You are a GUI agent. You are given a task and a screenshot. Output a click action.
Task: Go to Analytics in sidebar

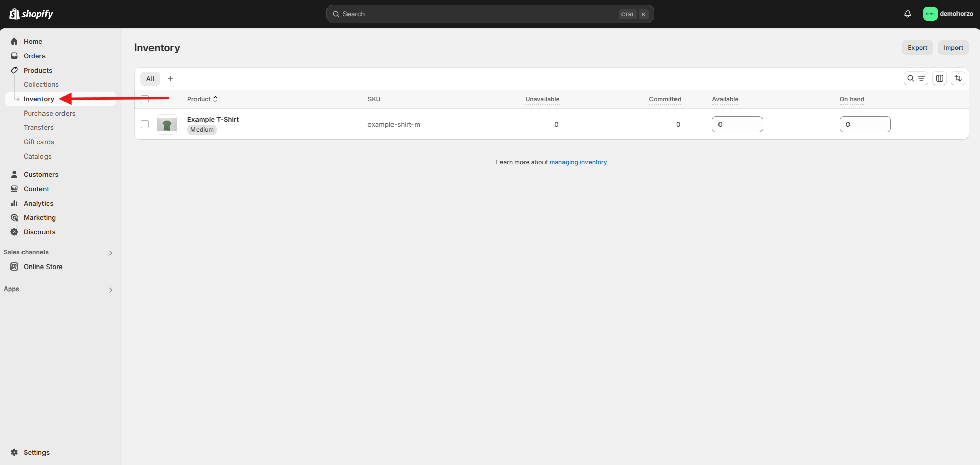pos(38,203)
